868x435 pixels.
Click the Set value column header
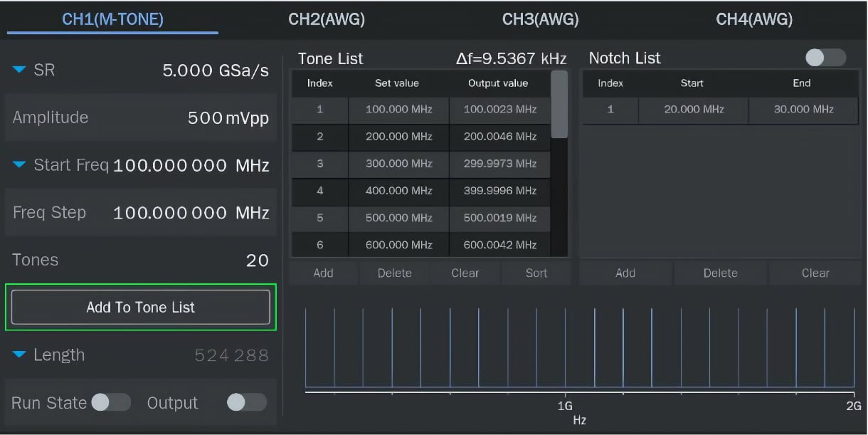tap(397, 83)
